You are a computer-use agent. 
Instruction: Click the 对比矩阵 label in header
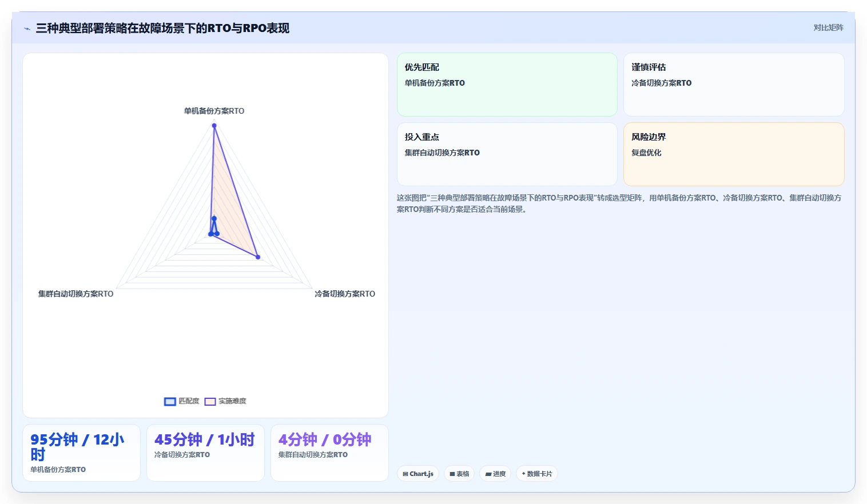(828, 27)
